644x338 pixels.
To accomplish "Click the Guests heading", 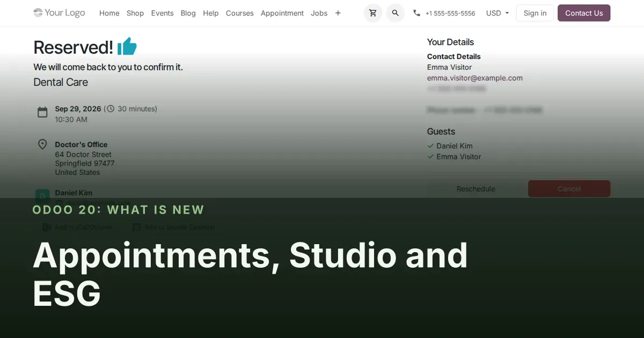I will [x=441, y=131].
